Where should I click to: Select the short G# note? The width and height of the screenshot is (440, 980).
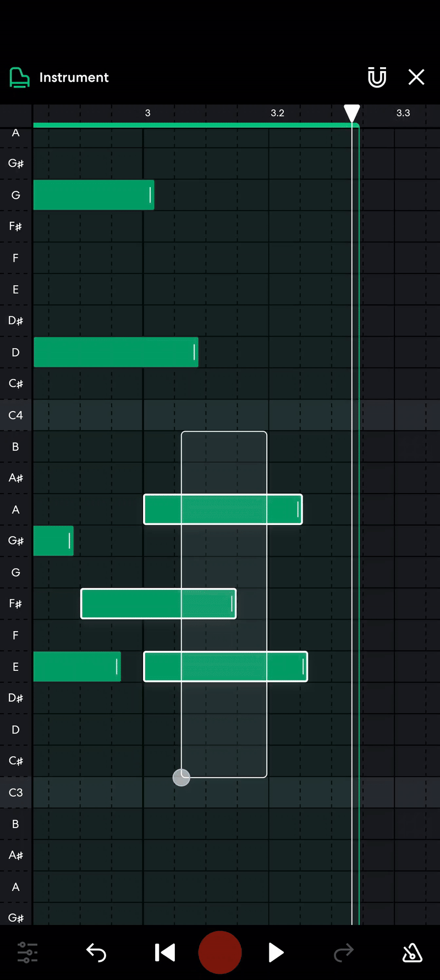tap(53, 541)
